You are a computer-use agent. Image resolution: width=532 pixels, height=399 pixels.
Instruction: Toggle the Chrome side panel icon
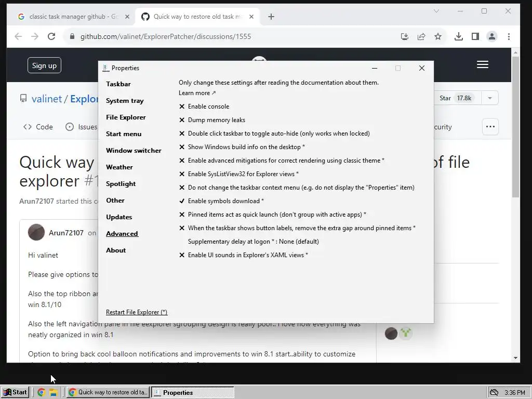tap(475, 36)
